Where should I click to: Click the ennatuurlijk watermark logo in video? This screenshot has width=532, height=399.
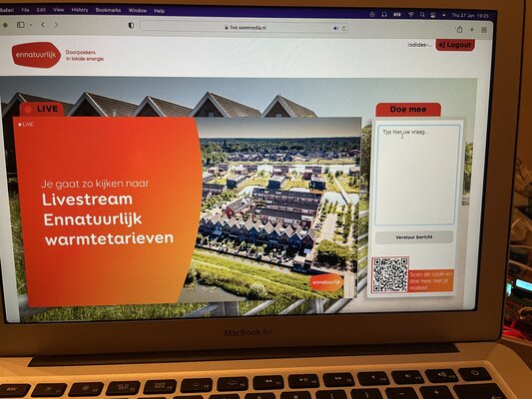(x=326, y=282)
